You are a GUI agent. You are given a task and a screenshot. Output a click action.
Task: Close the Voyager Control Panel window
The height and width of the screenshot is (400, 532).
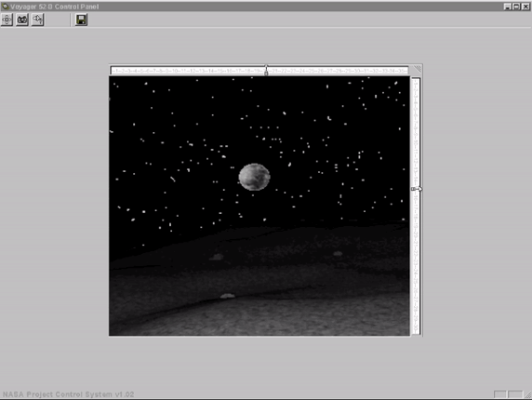(525, 7)
